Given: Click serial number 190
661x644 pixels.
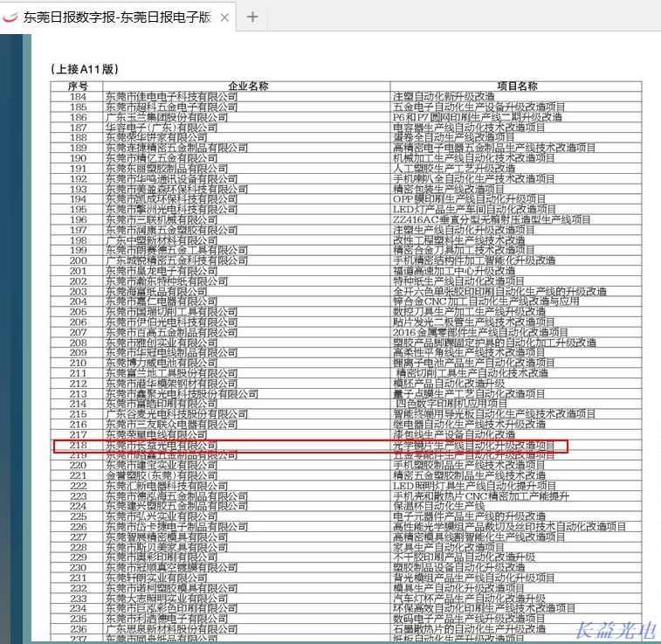Looking at the screenshot, I should tap(78, 158).
